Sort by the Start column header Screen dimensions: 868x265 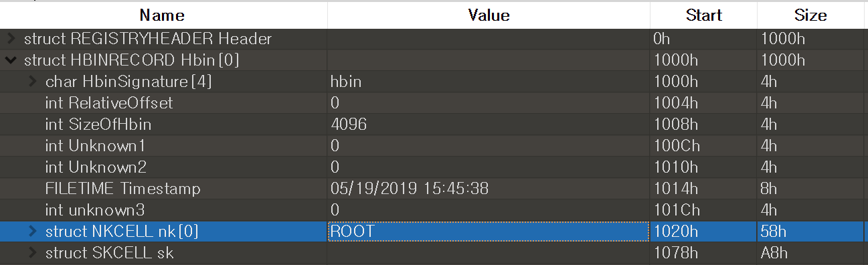point(703,15)
